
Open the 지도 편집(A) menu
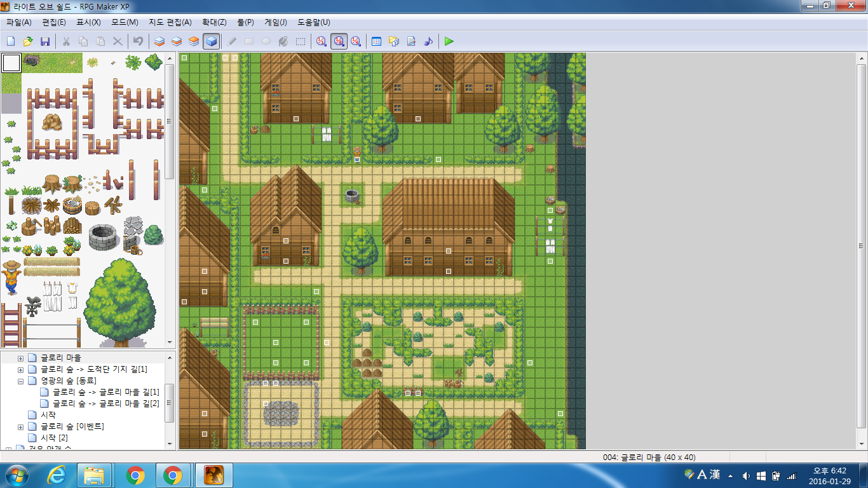pyautogui.click(x=170, y=22)
